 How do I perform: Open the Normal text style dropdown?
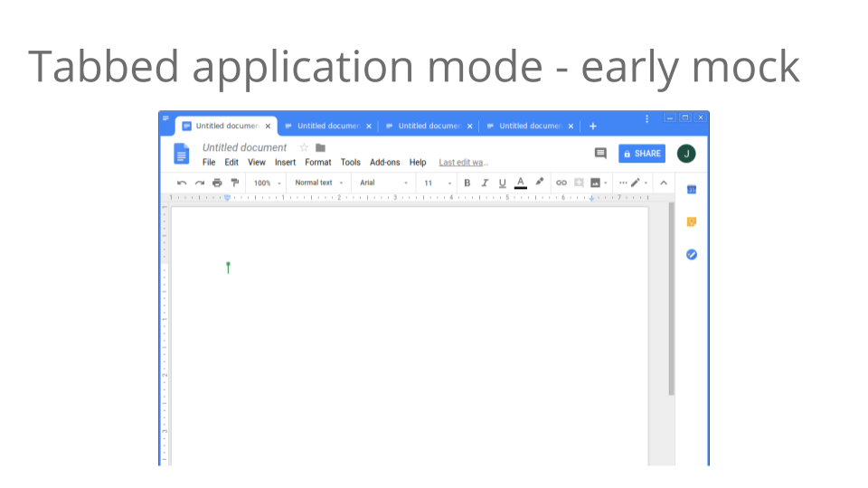(319, 183)
